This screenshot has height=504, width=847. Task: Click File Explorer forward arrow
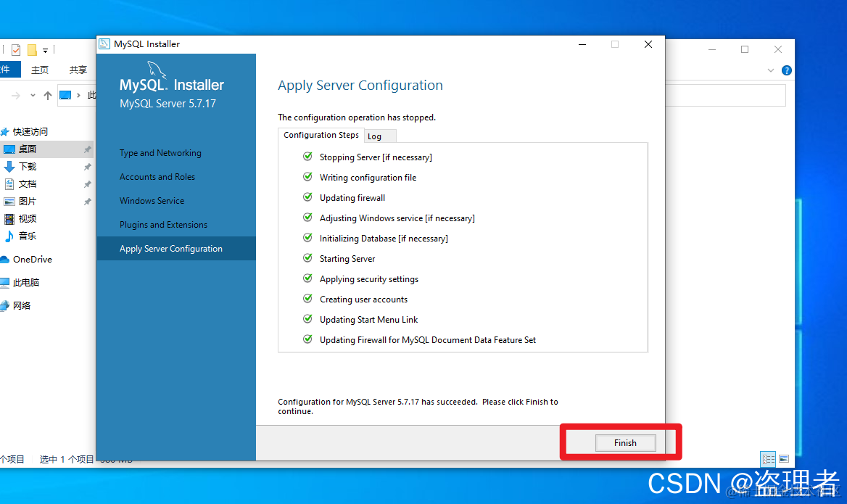click(x=16, y=96)
